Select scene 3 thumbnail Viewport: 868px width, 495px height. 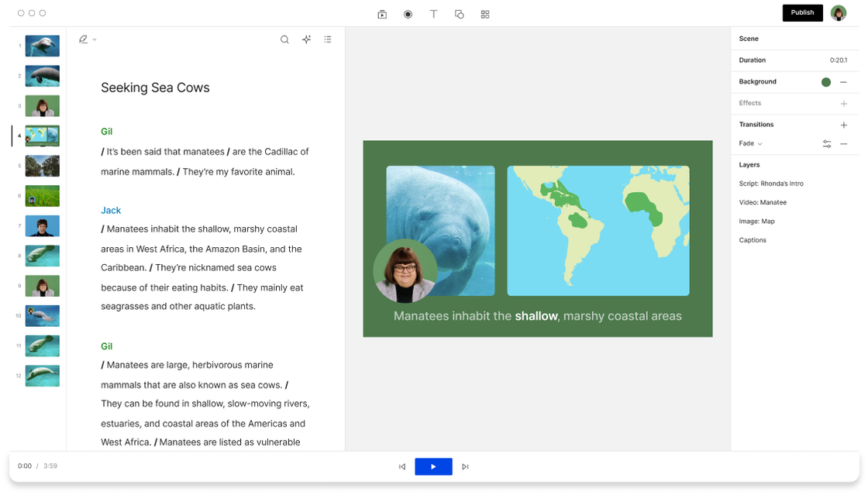click(43, 105)
